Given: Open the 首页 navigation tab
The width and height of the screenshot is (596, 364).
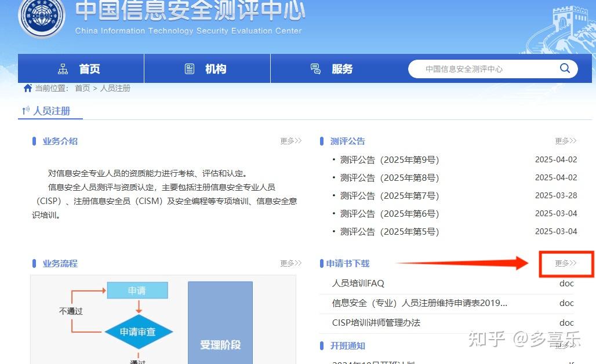Looking at the screenshot, I should point(81,68).
